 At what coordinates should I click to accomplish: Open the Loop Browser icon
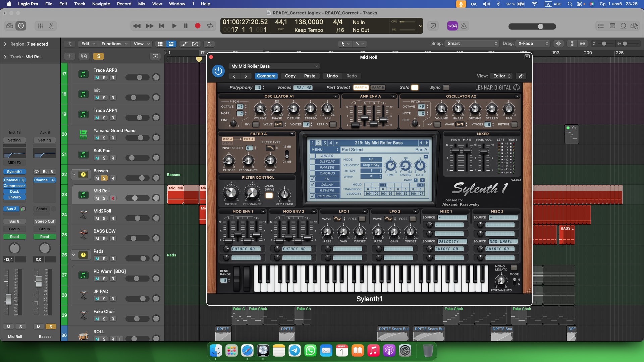pos(623,26)
